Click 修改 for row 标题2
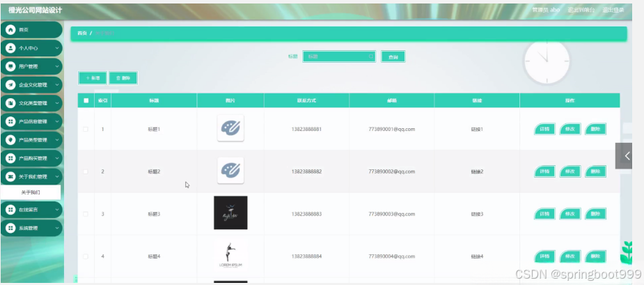Screen dimensions: 644x285 point(570,171)
